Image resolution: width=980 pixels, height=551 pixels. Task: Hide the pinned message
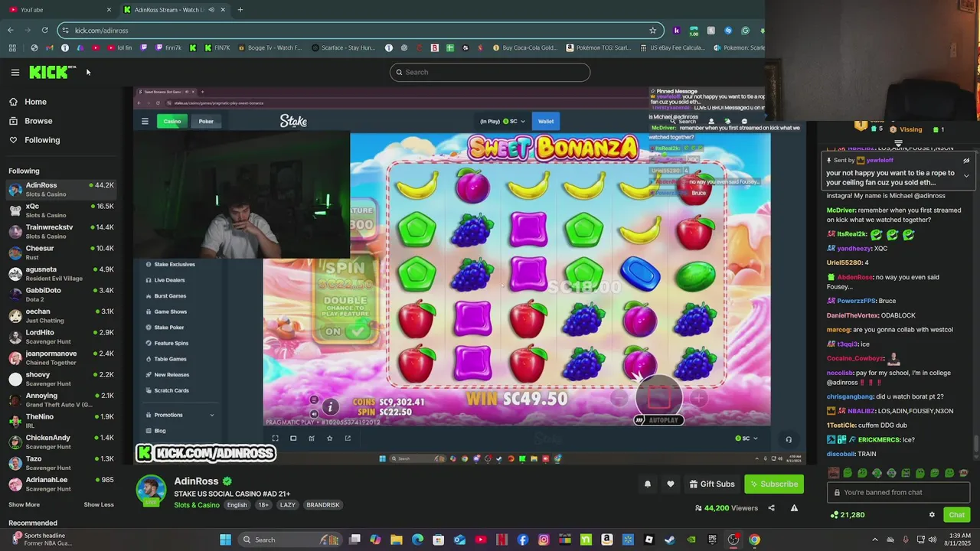click(966, 161)
